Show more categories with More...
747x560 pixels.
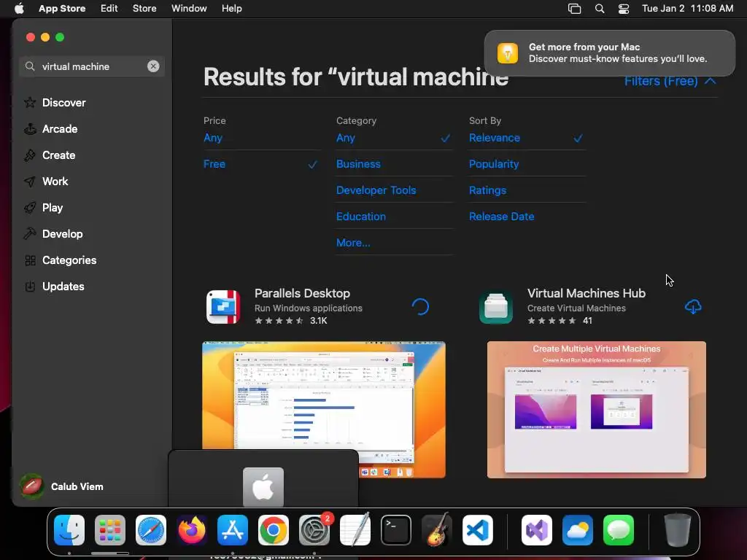(x=353, y=242)
